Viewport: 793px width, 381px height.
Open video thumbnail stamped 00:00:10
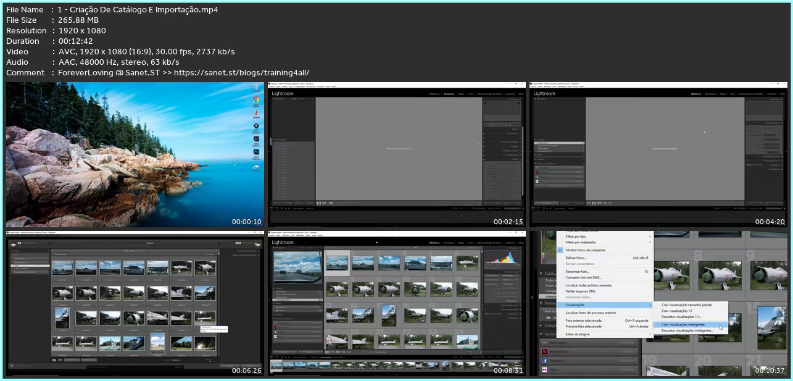pos(135,154)
